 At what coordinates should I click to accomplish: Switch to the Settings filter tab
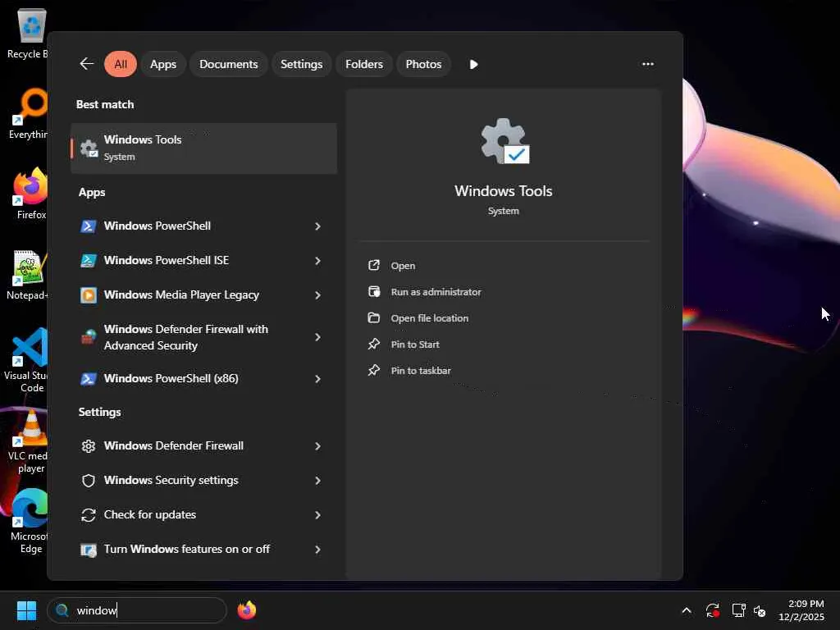[301, 64]
